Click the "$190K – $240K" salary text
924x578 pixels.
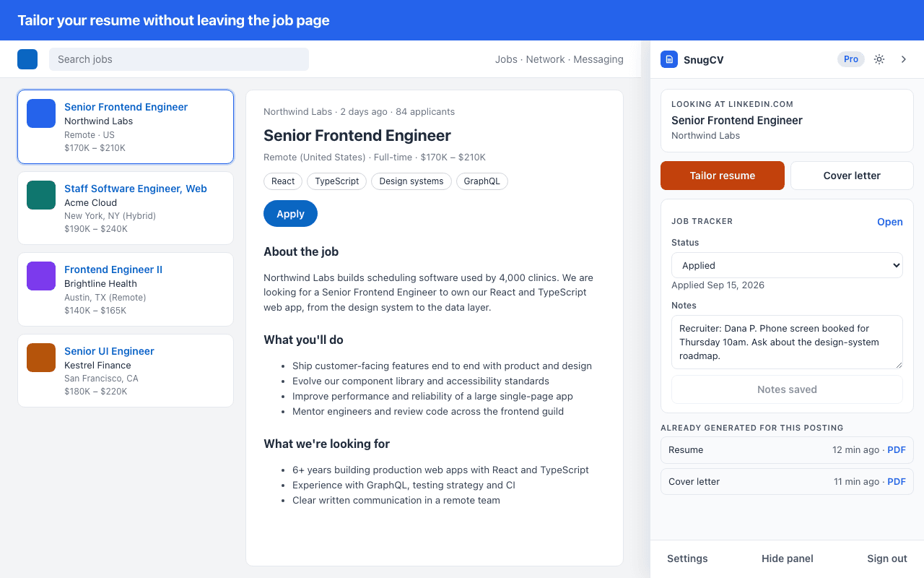point(96,229)
